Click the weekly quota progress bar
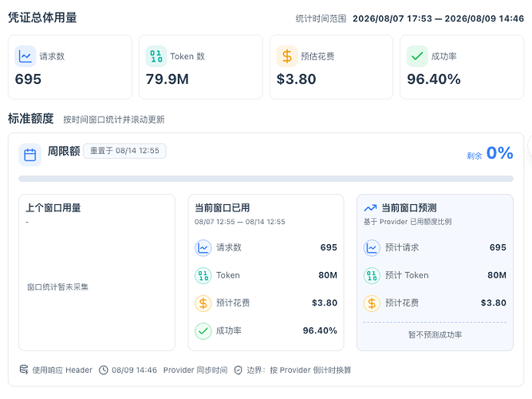The width and height of the screenshot is (532, 399). point(266,179)
